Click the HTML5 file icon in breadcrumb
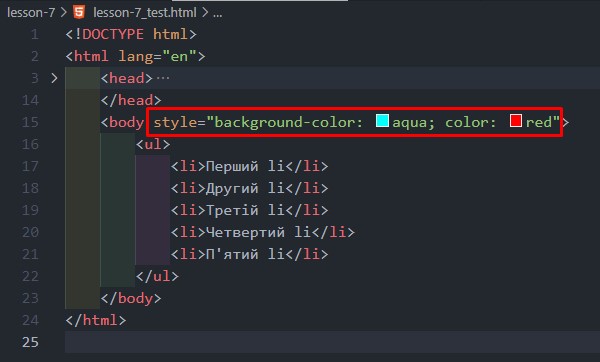This screenshot has height=362, width=600. [x=79, y=12]
